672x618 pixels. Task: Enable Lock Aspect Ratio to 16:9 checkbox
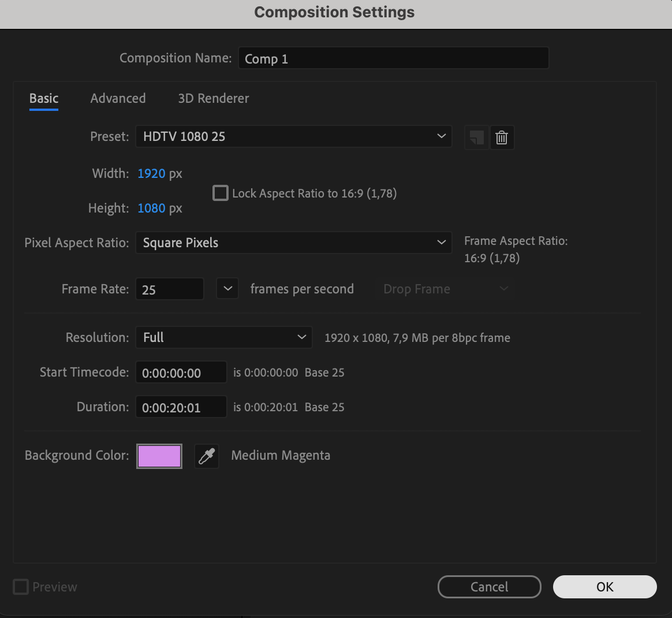pos(220,193)
